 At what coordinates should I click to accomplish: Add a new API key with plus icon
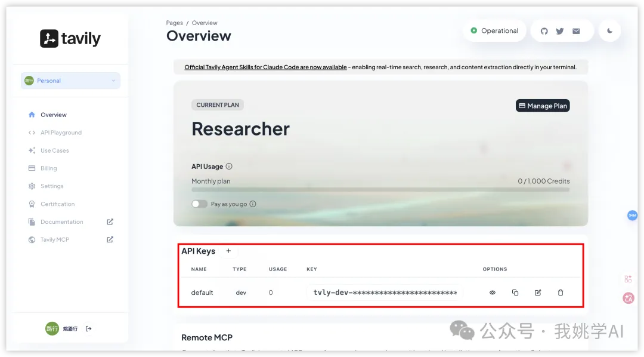[x=228, y=251]
